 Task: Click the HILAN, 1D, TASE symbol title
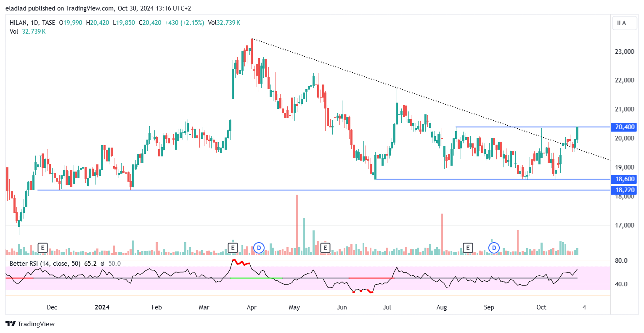[x=32, y=23]
